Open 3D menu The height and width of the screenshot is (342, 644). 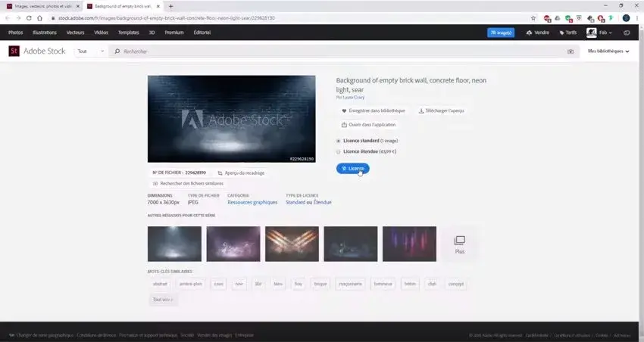(x=152, y=33)
